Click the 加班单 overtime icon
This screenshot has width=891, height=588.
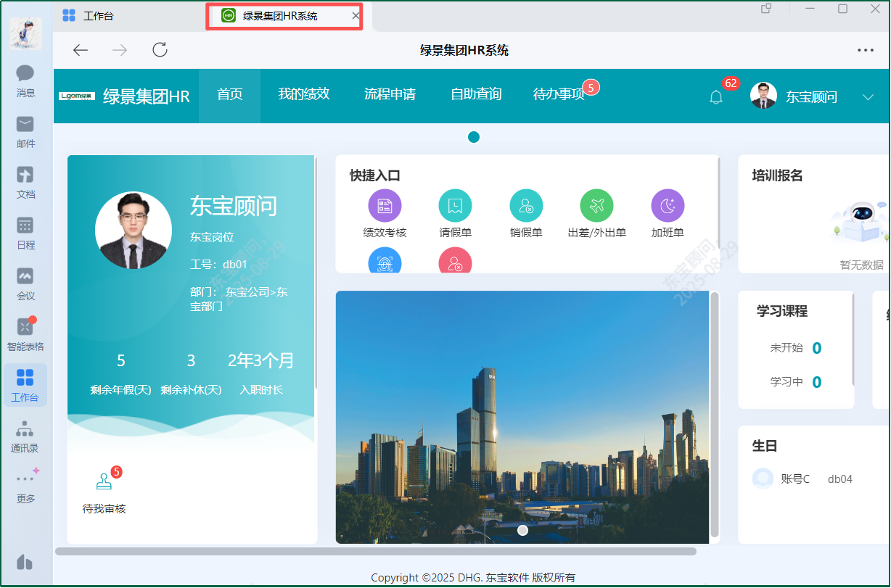pyautogui.click(x=667, y=206)
